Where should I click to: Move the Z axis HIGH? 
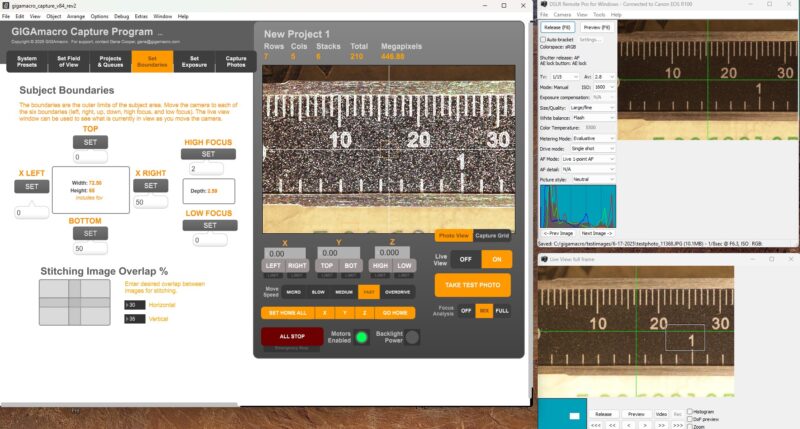click(380, 266)
